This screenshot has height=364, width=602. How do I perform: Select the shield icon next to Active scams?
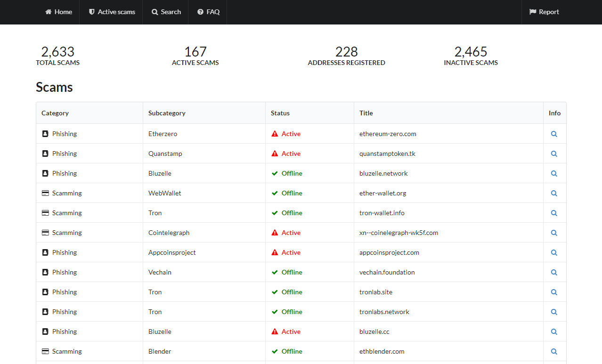point(91,12)
